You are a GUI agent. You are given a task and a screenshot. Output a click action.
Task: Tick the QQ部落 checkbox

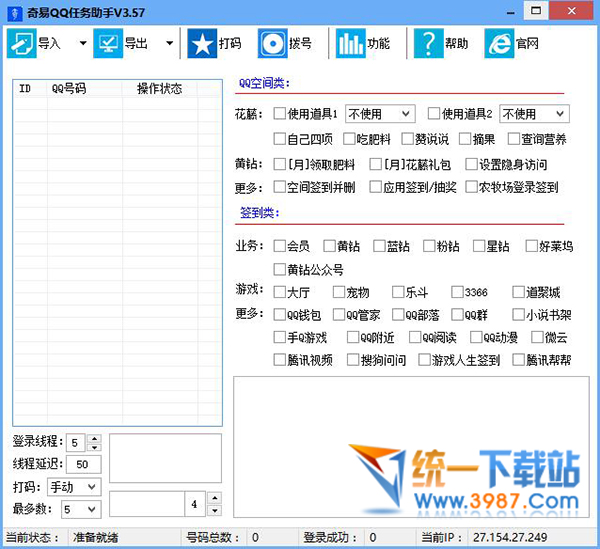tap(398, 315)
